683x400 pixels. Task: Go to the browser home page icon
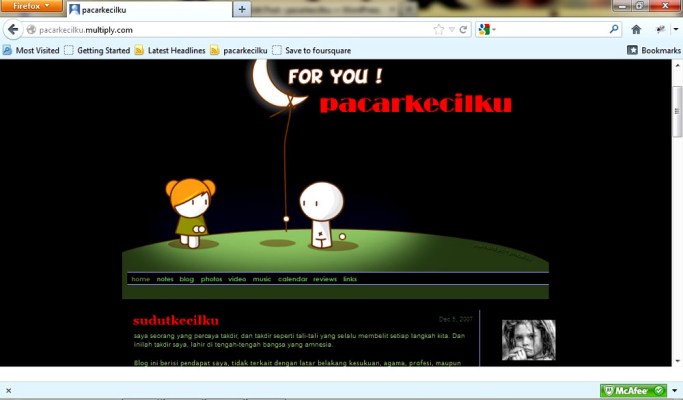(636, 30)
